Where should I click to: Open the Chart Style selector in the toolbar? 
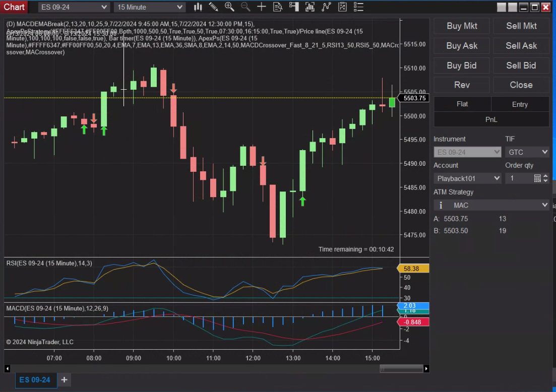coord(198,7)
